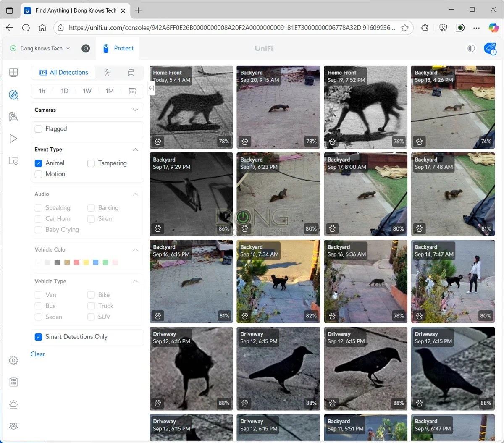The width and height of the screenshot is (504, 443).
Task: Open the user account avatar icon
Action: coord(490,49)
